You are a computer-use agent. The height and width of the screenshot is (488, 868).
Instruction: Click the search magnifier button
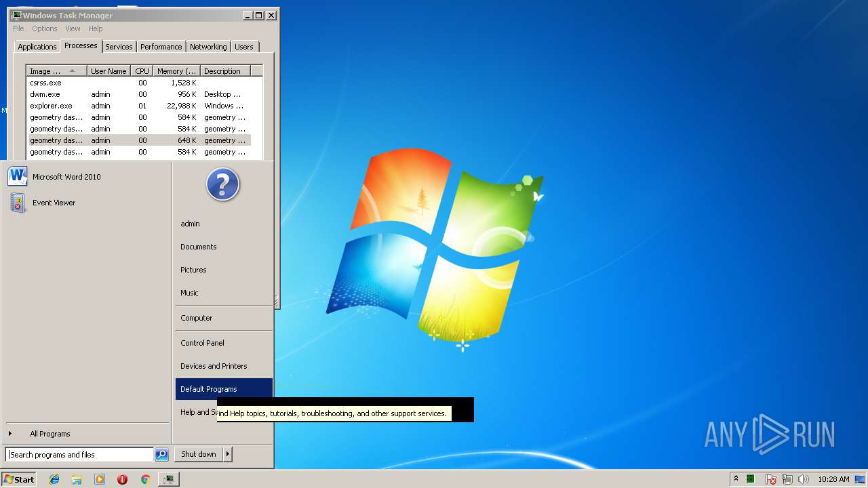coord(161,455)
